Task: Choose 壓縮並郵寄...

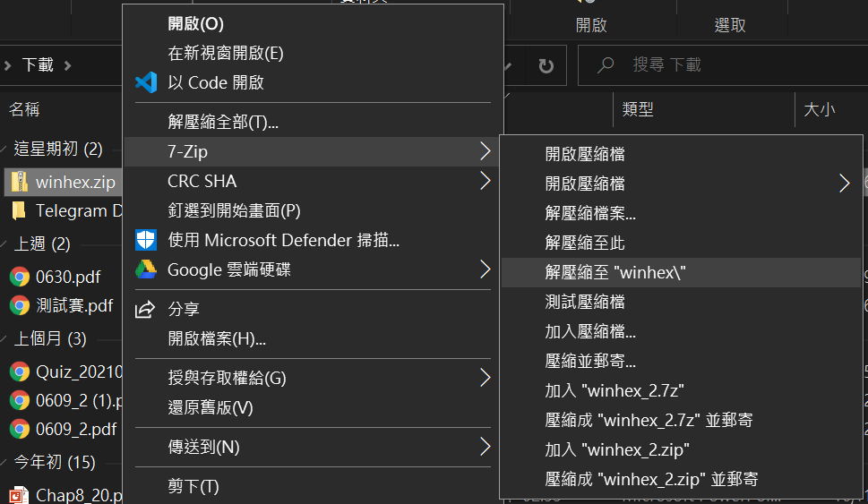Action: tap(682, 361)
